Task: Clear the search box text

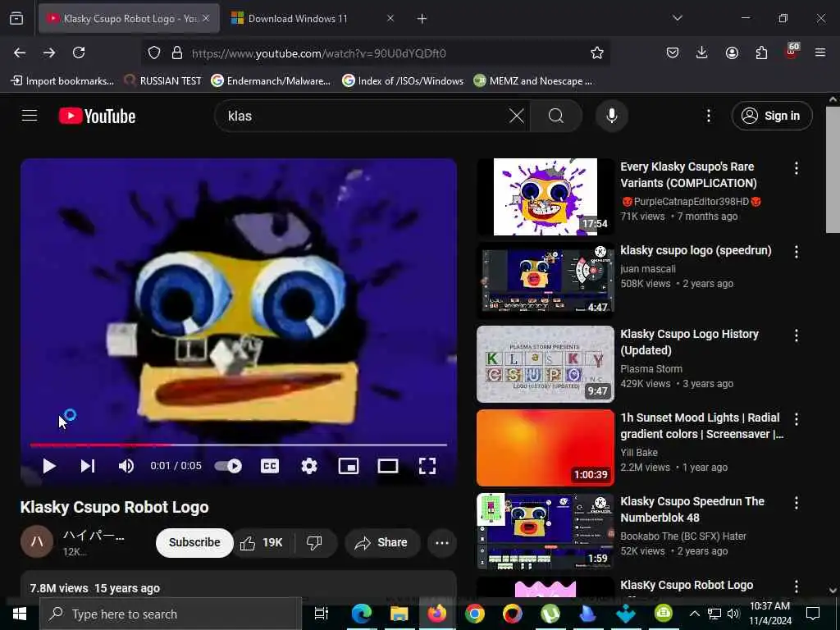Action: coord(517,116)
